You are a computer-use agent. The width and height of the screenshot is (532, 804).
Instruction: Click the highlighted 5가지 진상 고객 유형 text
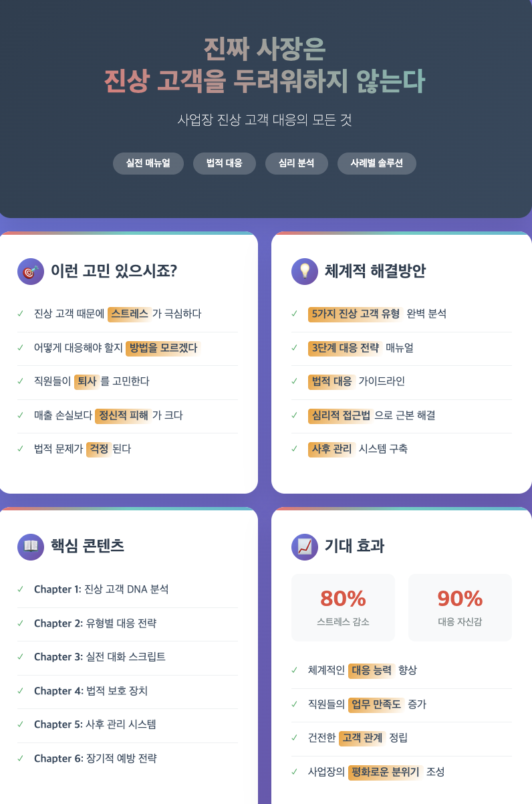(356, 314)
